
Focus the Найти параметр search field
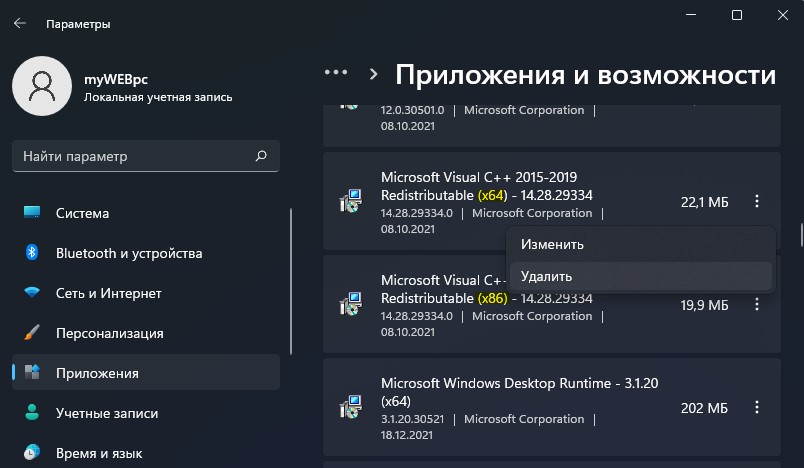(146, 156)
